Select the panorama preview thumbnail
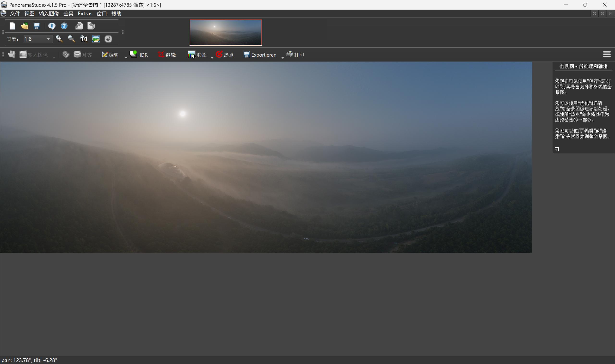Screen dimensions: 615x364 point(225,32)
